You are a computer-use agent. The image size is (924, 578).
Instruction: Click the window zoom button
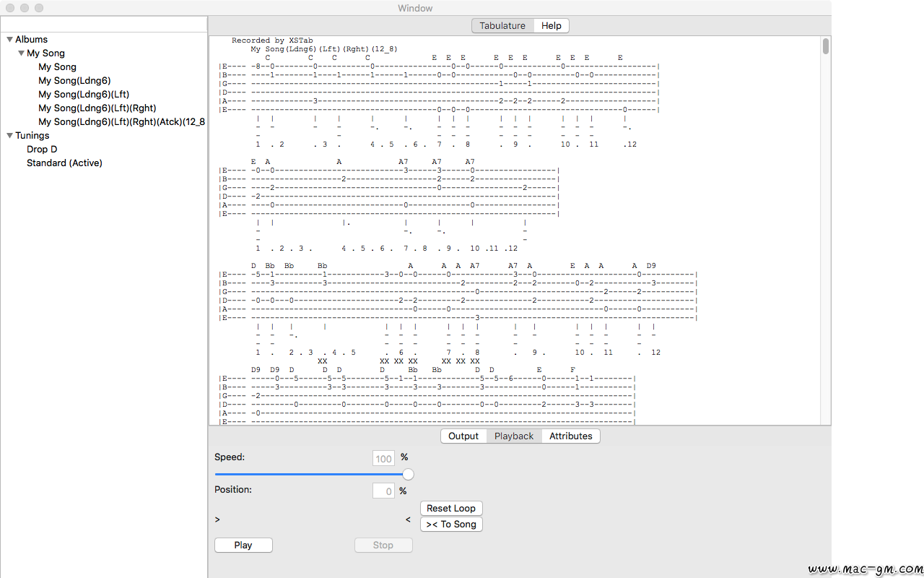[39, 8]
